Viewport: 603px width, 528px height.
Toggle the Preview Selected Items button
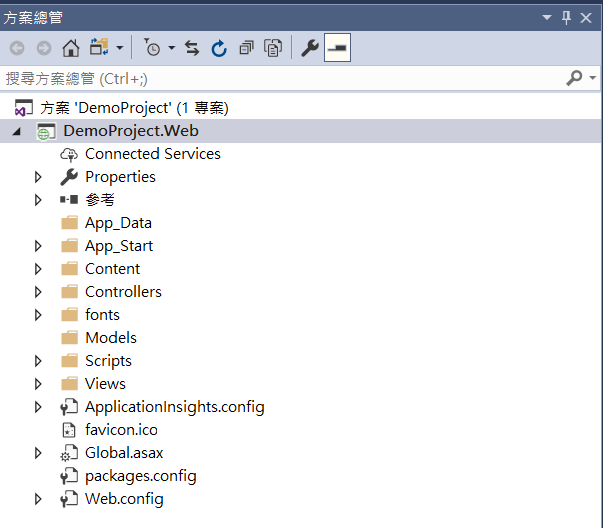(337, 48)
